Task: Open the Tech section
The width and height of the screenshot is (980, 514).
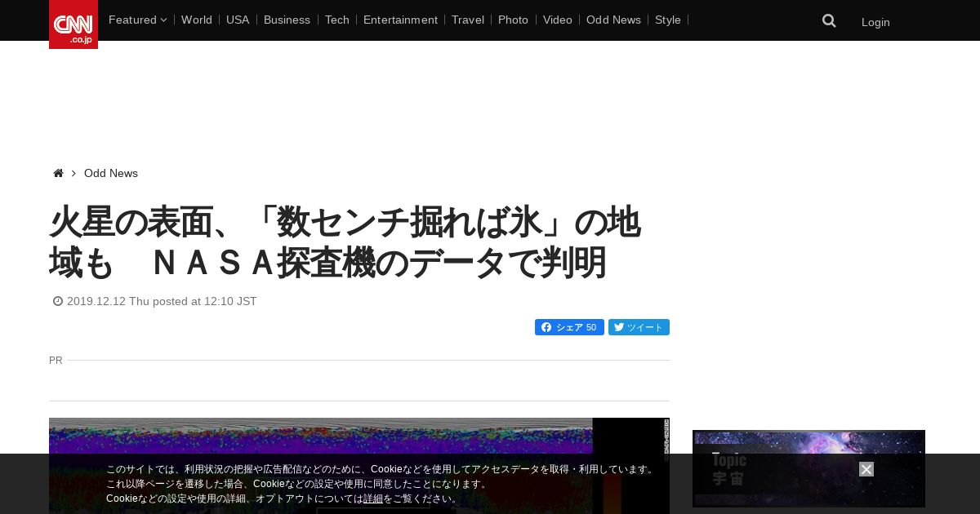Action: (x=336, y=20)
